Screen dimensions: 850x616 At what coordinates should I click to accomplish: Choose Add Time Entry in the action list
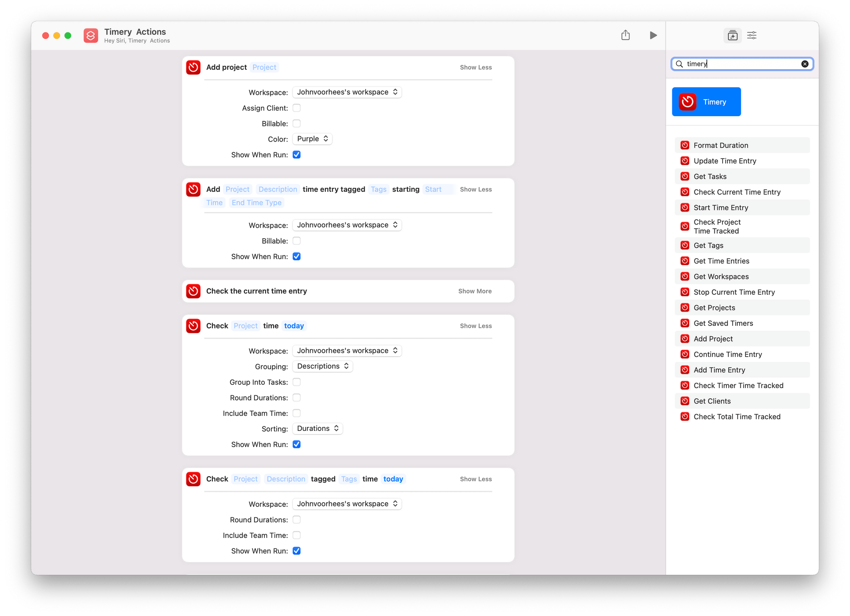742,370
